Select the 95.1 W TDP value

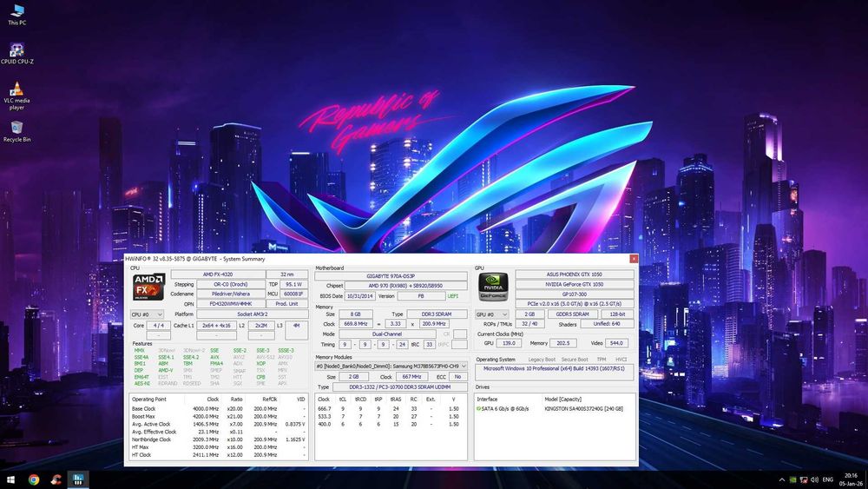point(294,284)
